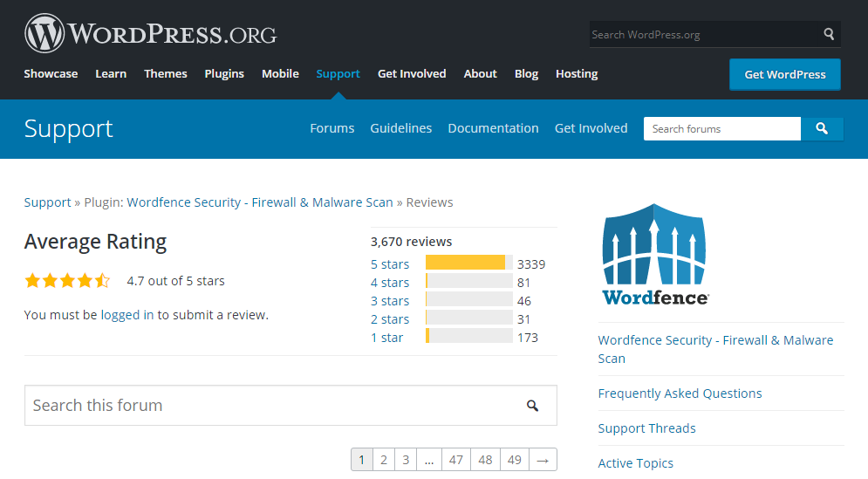The width and height of the screenshot is (868, 479).
Task: Click the WordPress.org logo
Action: (x=150, y=34)
